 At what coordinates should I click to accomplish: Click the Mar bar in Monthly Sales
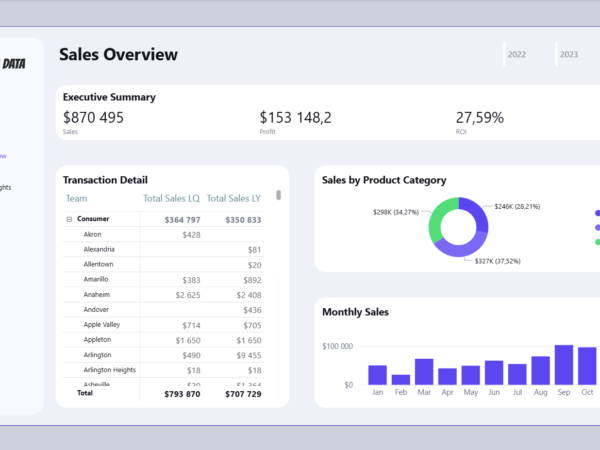coord(424,372)
